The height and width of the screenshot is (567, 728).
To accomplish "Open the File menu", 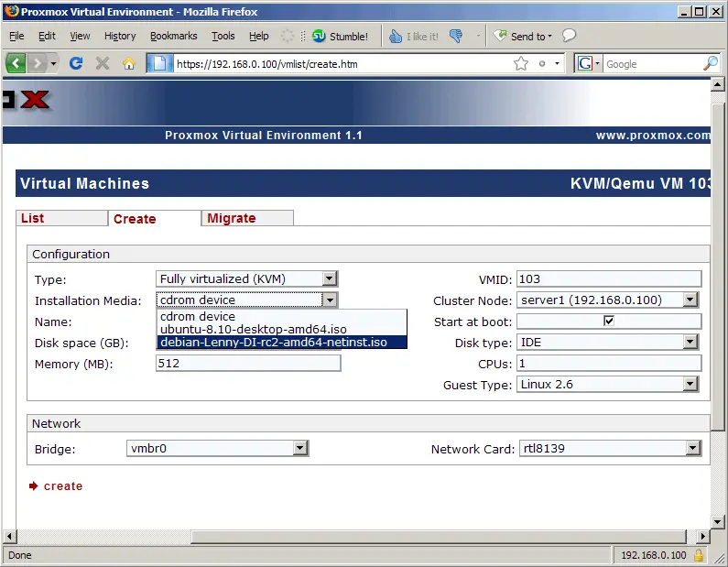I will pyautogui.click(x=16, y=37).
